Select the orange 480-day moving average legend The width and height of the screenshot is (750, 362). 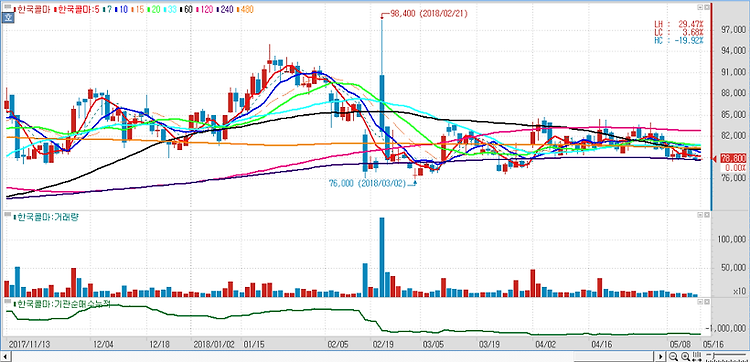pyautogui.click(x=244, y=9)
